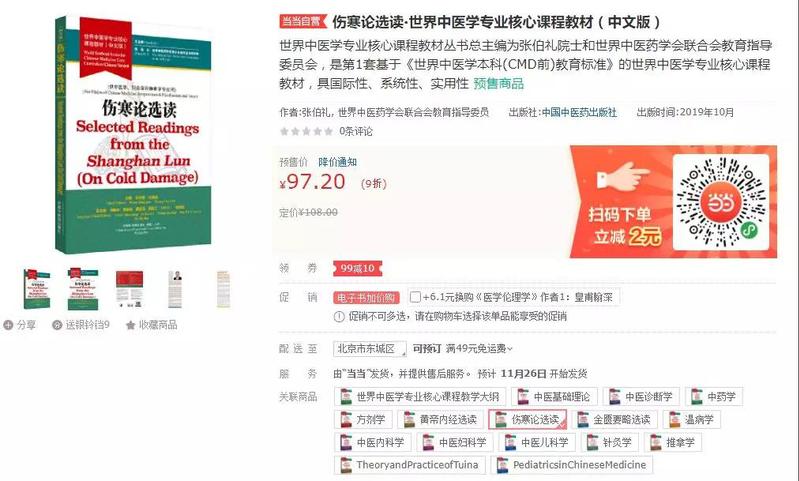Click the 降价通知 price drop link
Screen dimensions: 799x481
[x=337, y=162]
